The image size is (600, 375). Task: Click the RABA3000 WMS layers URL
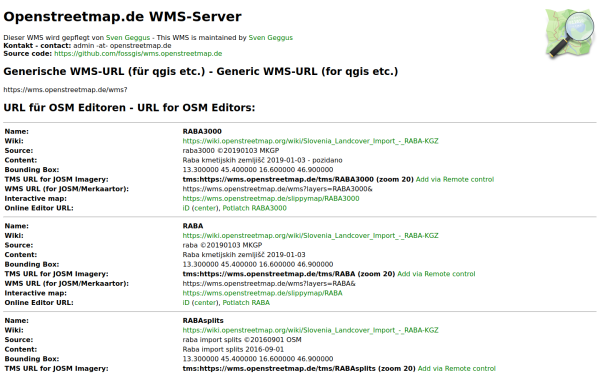pyautogui.click(x=277, y=189)
